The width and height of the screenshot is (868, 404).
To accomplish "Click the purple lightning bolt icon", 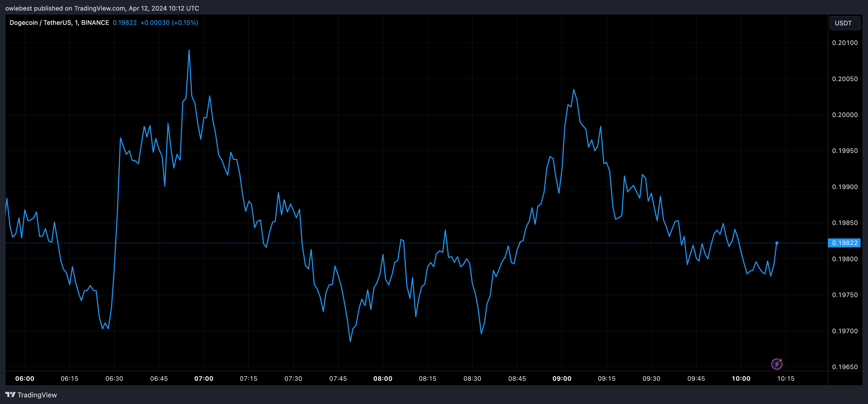I will pyautogui.click(x=777, y=364).
